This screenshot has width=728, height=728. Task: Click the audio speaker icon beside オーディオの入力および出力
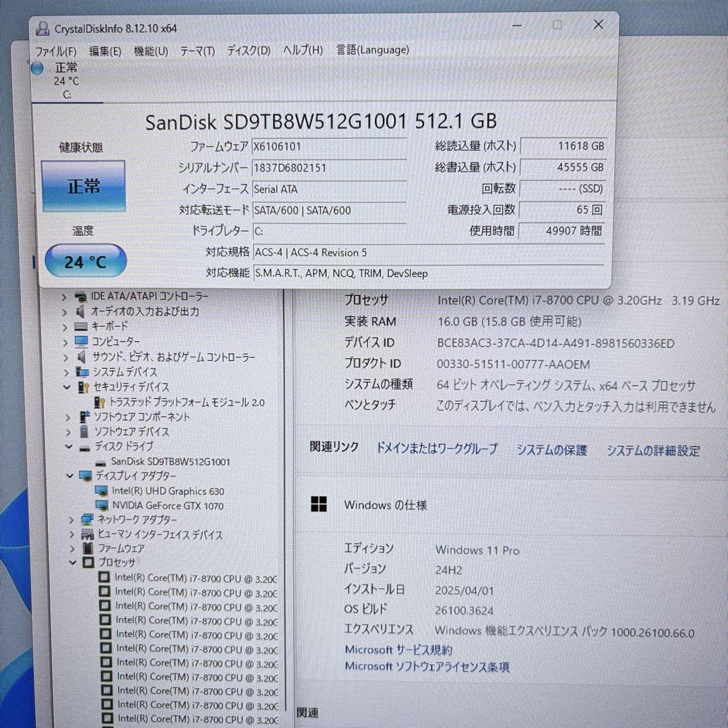pos(81,311)
